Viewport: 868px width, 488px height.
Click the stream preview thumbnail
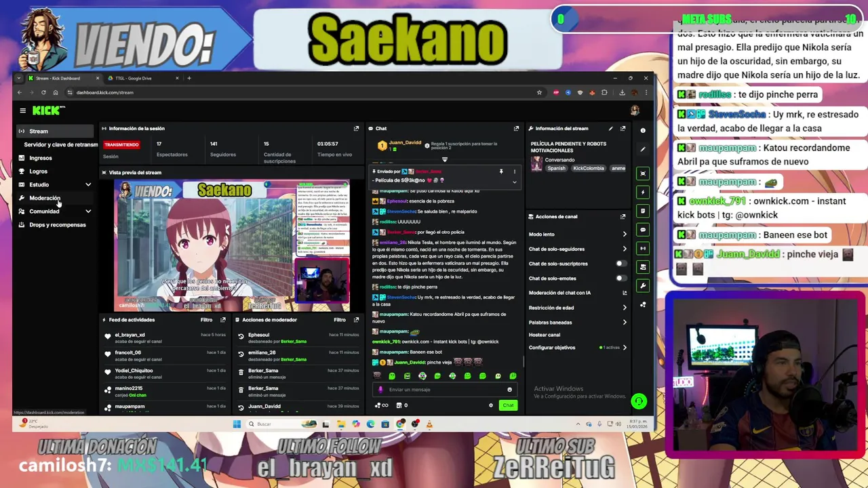(x=232, y=245)
